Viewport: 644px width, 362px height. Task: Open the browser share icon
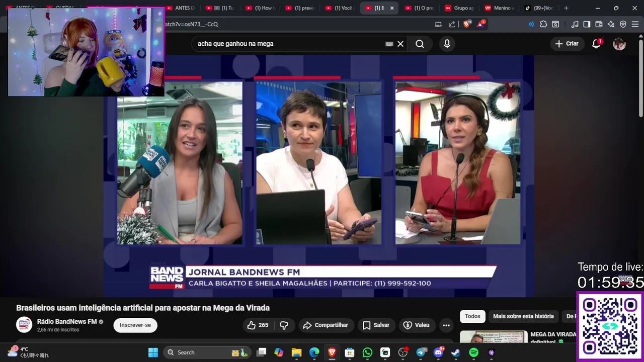452,24
